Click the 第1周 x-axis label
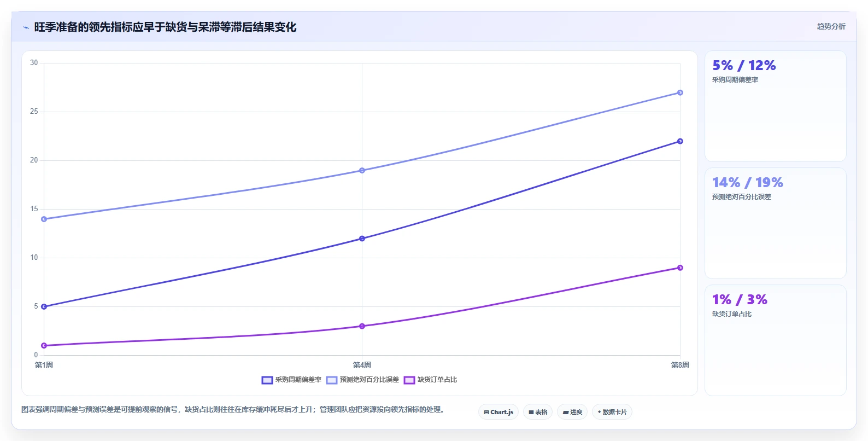 (44, 365)
